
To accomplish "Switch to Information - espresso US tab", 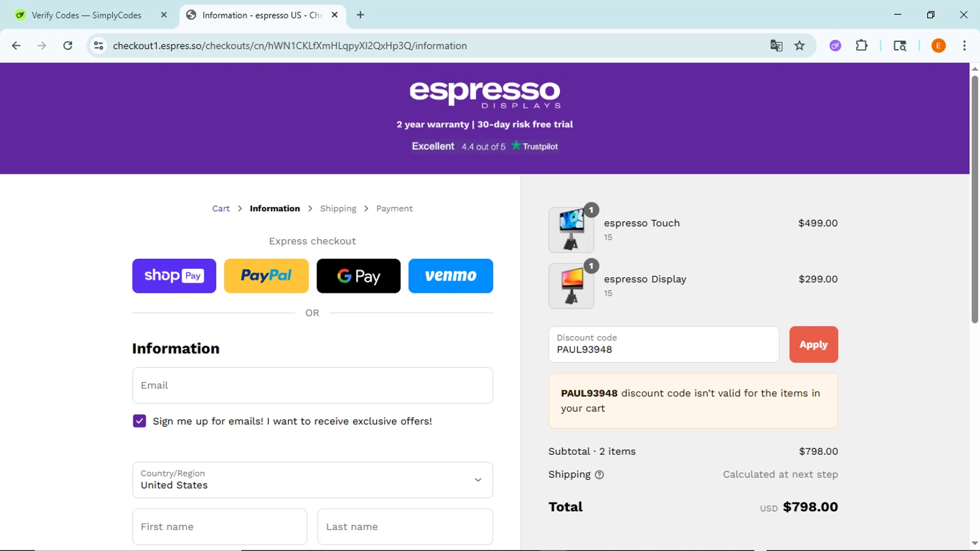I will (x=261, y=15).
